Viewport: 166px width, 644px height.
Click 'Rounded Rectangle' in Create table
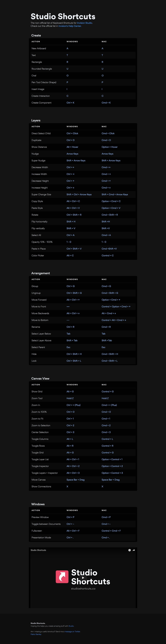42,69
